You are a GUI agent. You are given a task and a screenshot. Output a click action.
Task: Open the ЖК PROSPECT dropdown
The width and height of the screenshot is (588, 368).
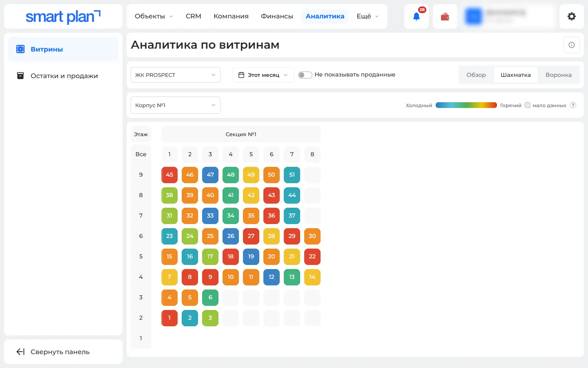(176, 75)
